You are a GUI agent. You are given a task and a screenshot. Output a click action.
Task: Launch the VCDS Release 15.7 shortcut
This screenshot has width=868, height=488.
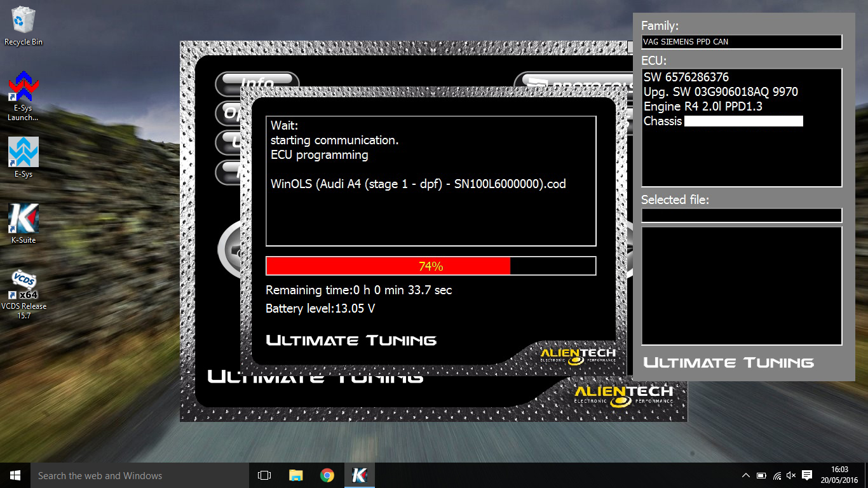point(24,286)
